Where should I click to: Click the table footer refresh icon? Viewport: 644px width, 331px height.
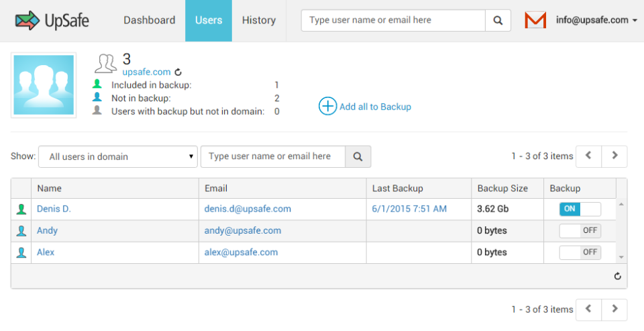pos(617,277)
